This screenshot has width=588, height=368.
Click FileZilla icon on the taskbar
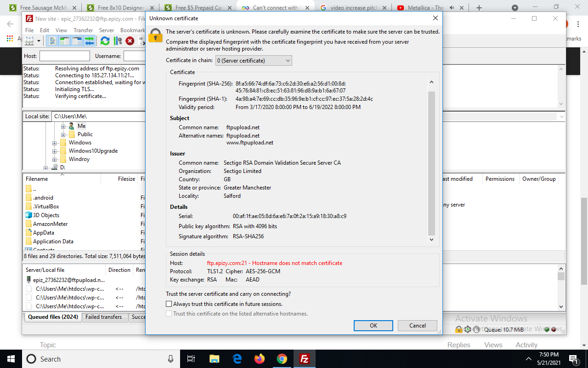pyautogui.click(x=304, y=359)
